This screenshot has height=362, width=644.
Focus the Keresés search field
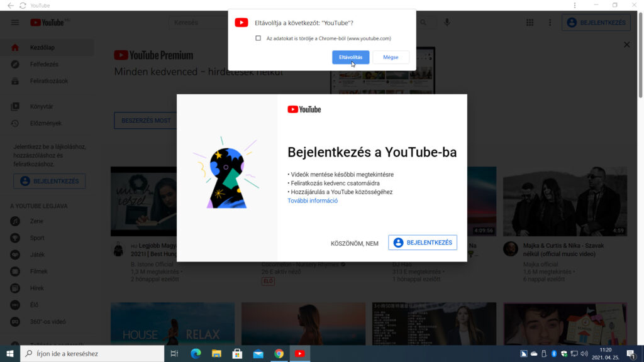pyautogui.click(x=199, y=23)
